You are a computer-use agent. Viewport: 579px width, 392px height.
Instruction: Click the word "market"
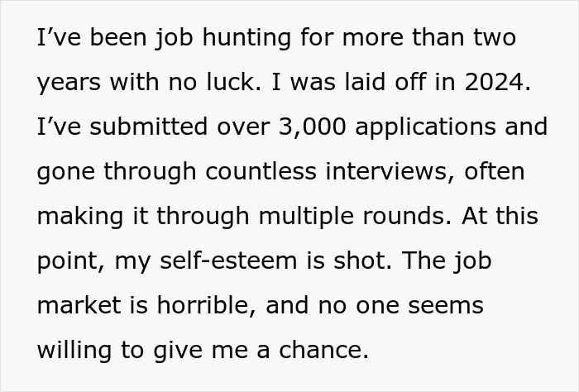pos(79,306)
